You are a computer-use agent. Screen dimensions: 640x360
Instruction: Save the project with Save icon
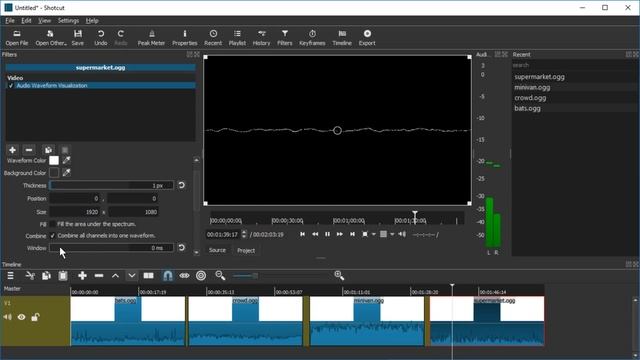point(78,38)
